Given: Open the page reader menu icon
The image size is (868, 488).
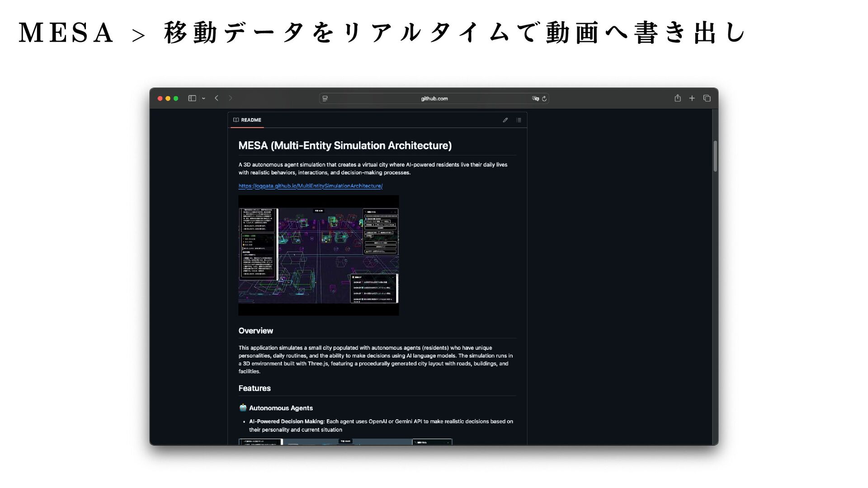Looking at the screenshot, I should coord(325,99).
